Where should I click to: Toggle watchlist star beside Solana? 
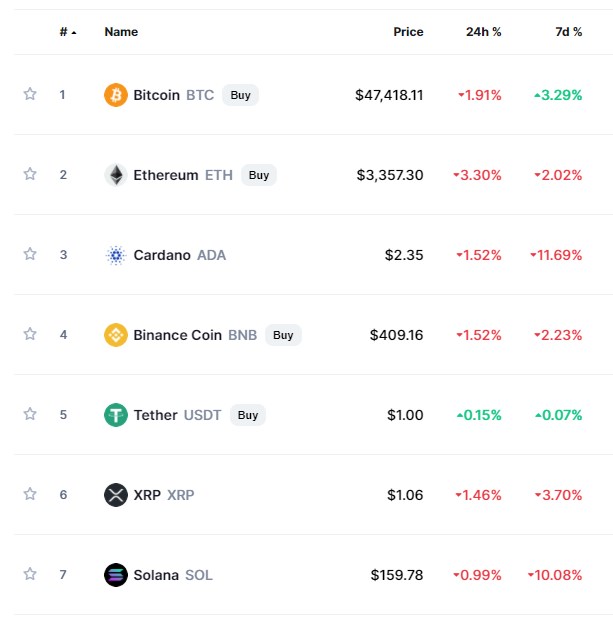(x=30, y=574)
